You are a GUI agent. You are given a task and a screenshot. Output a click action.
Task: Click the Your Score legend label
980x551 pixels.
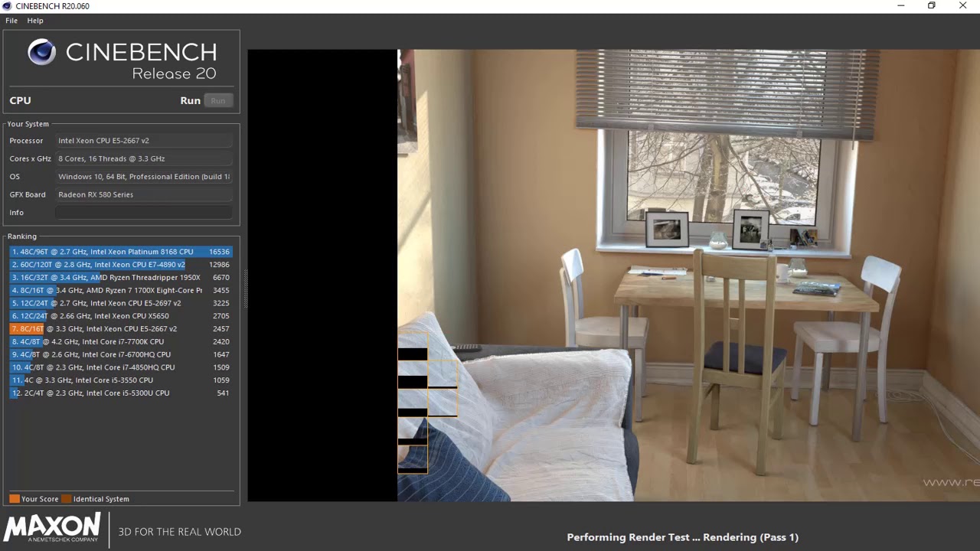pos(40,499)
